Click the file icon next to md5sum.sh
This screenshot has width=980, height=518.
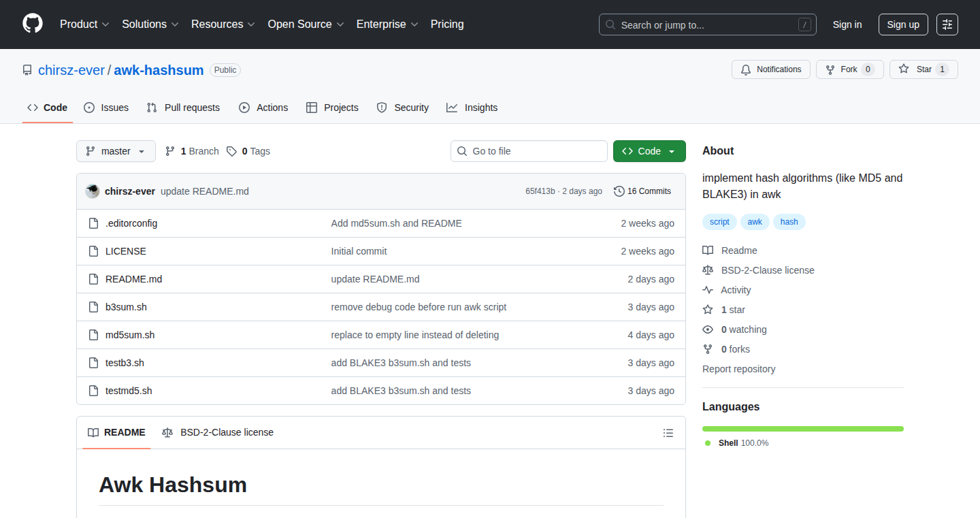[94, 335]
